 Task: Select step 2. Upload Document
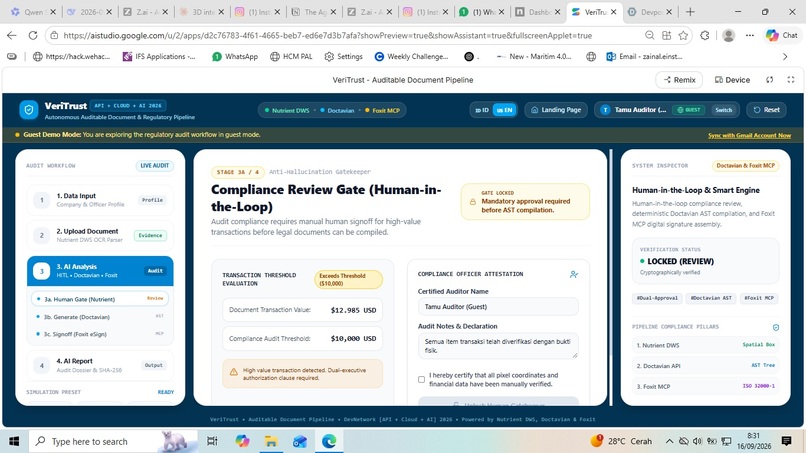(100, 235)
